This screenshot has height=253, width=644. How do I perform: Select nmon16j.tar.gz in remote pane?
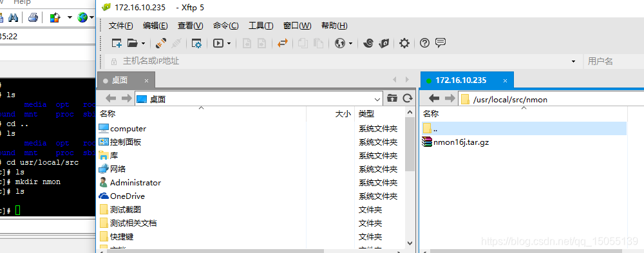461,142
